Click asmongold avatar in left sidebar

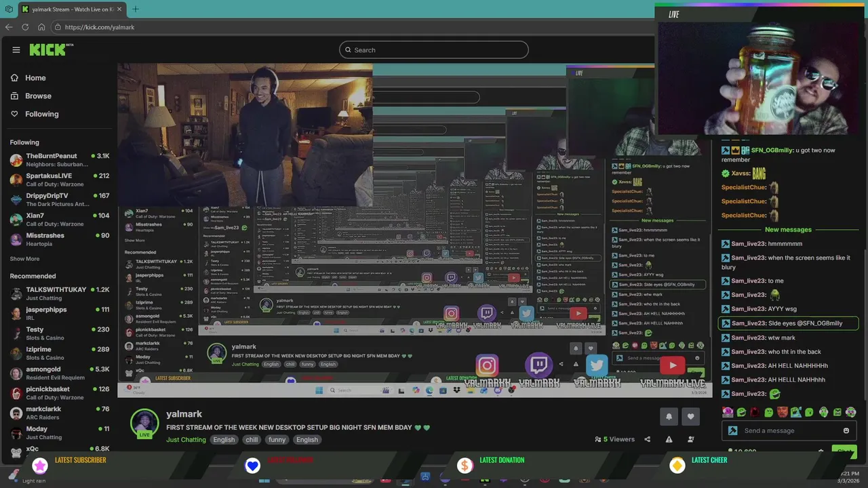pos(16,373)
